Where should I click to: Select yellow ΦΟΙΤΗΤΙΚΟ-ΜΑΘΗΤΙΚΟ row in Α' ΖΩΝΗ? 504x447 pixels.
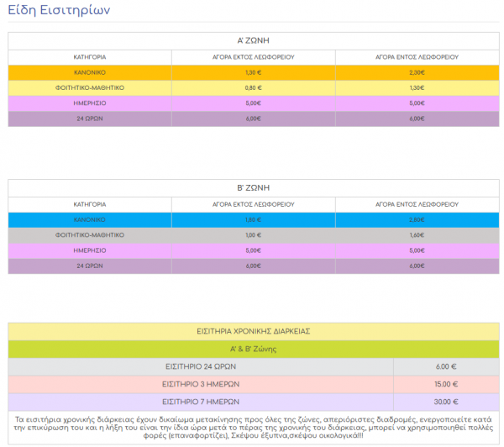point(254,88)
